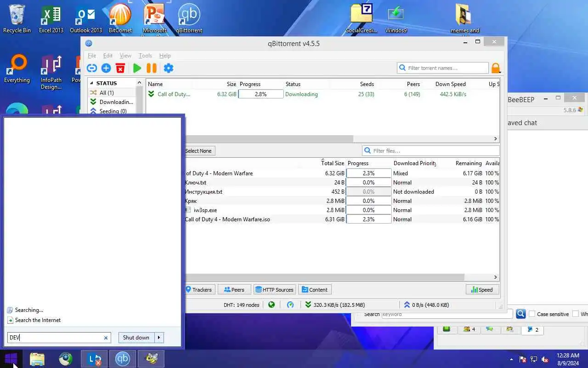Screen dimensions: 588x368
Task: Toggle alternative speed limits speedometer icon
Action: 290,305
